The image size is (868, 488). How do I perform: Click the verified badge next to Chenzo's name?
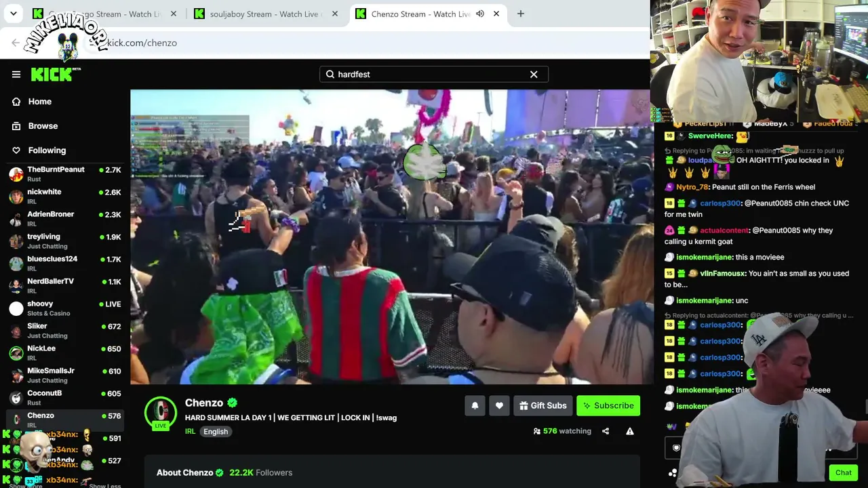coord(232,403)
